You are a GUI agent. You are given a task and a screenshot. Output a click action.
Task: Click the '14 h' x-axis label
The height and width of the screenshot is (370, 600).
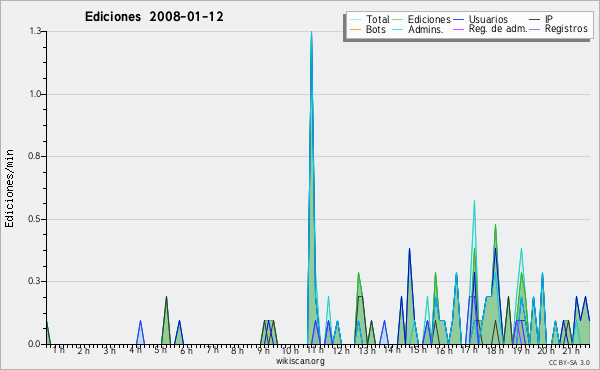(392, 350)
